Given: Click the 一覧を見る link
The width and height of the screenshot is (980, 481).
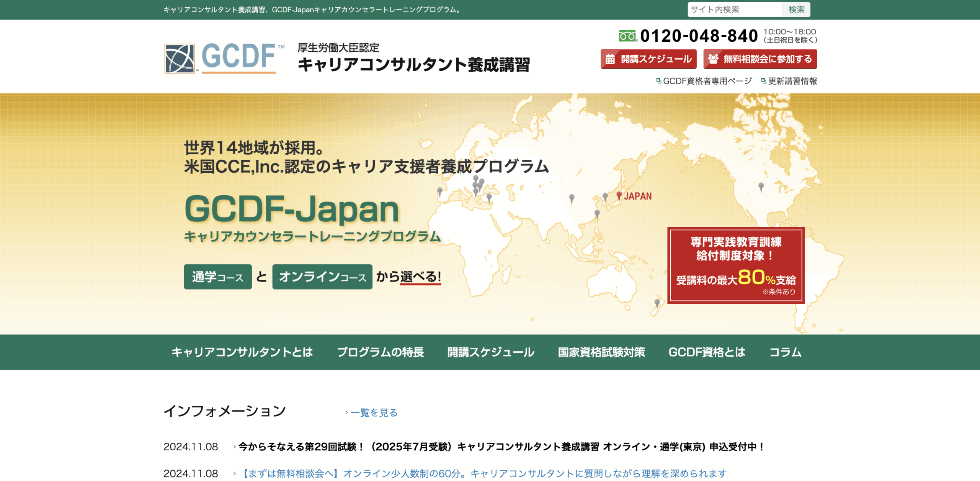Looking at the screenshot, I should [x=374, y=412].
